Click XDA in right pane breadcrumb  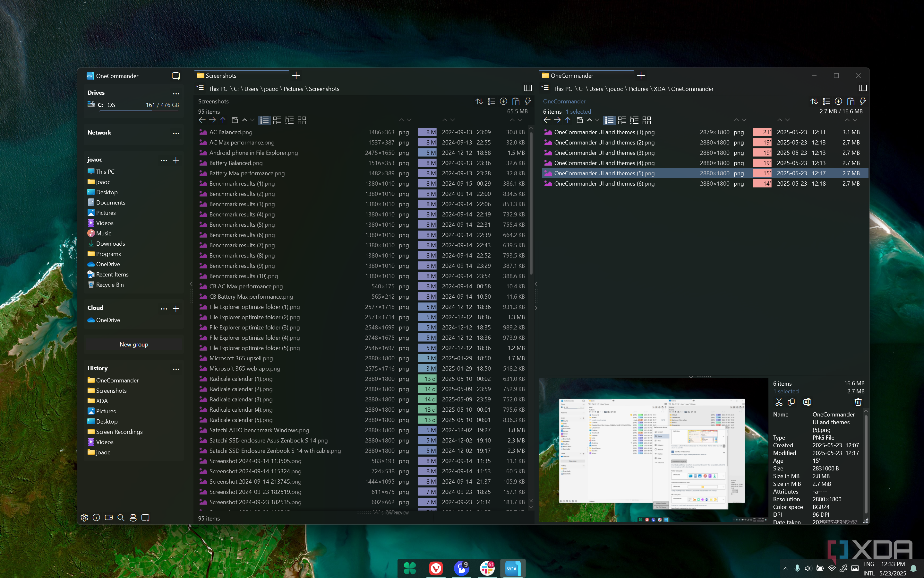point(659,89)
